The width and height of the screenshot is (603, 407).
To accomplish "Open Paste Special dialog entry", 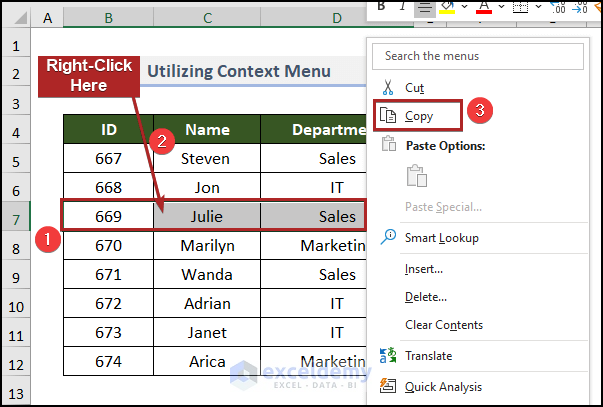I will pyautogui.click(x=443, y=207).
